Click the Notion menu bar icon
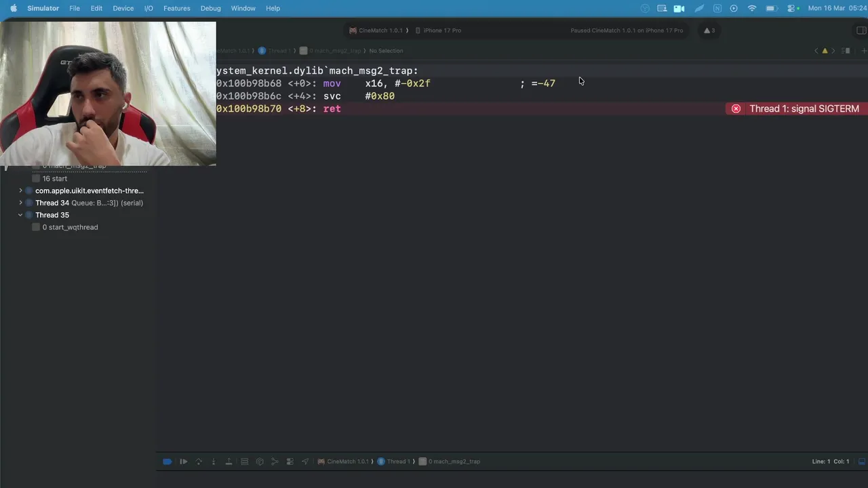 (x=717, y=8)
